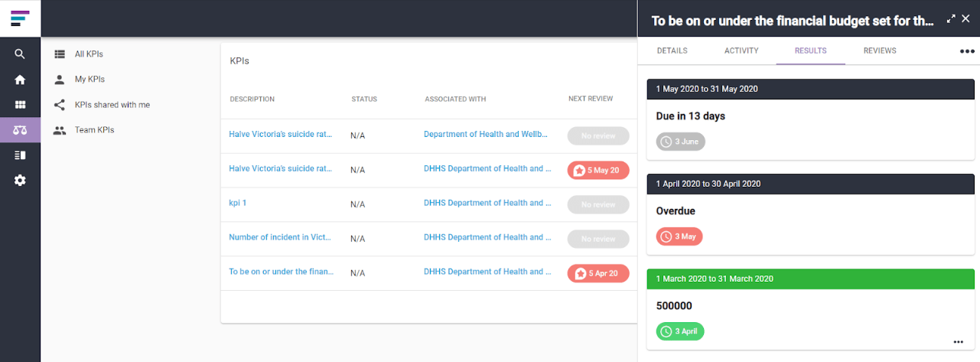Open the three-dot menu on 500000 result card
Image resolution: width=980 pixels, height=362 pixels.
(958, 342)
